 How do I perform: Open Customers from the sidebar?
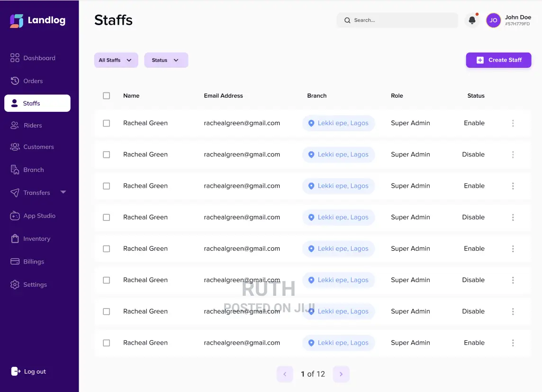click(32, 147)
